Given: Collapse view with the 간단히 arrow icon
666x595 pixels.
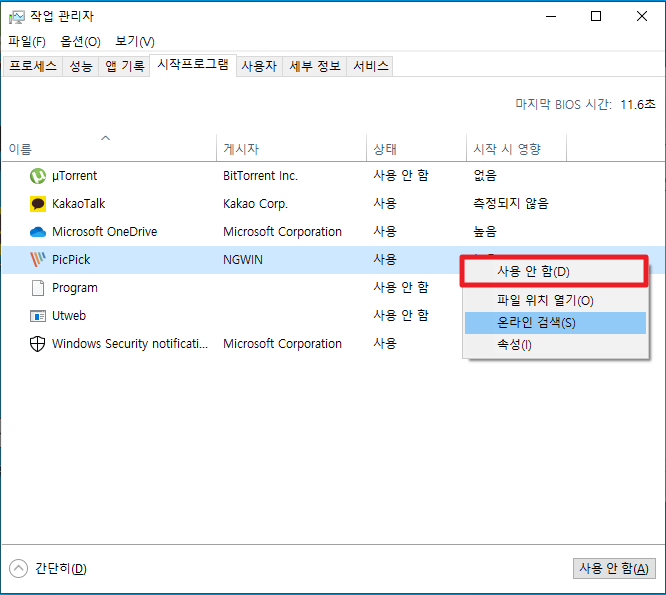Looking at the screenshot, I should tap(18, 569).
